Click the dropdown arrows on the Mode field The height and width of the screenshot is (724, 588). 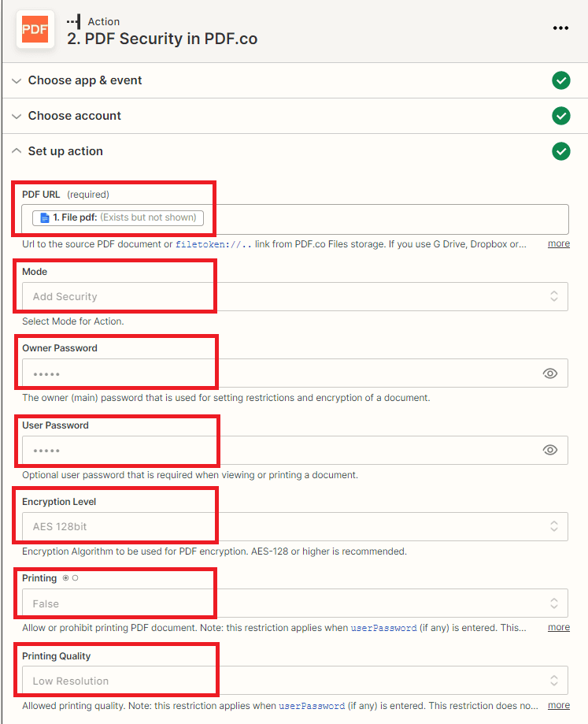click(x=556, y=296)
